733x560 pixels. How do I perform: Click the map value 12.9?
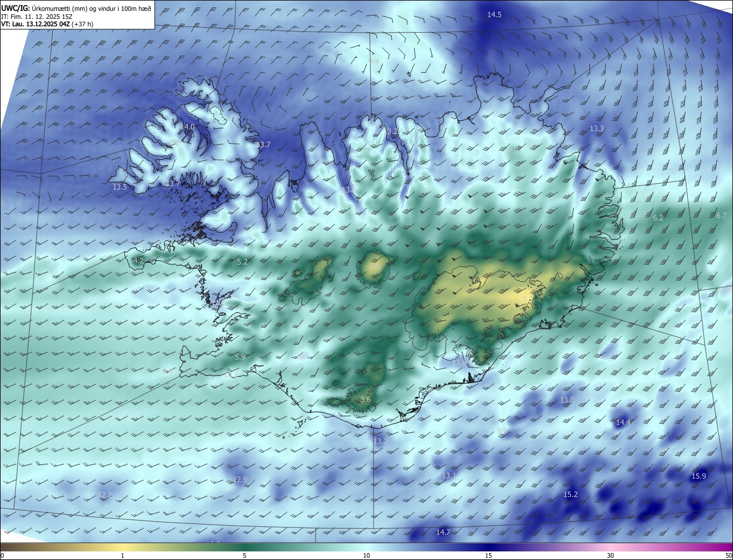240,480
